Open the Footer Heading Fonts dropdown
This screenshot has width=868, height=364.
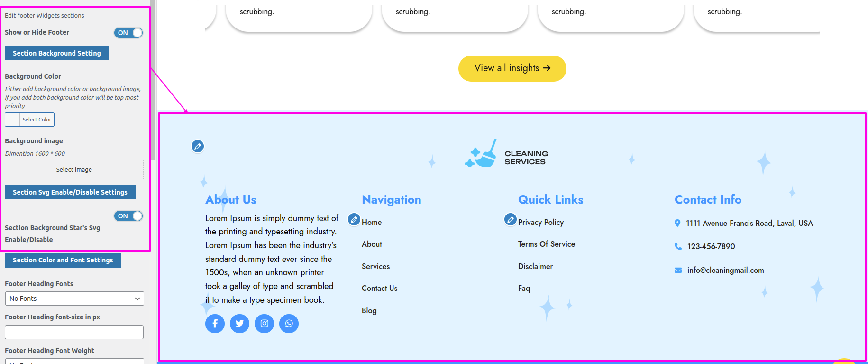pyautogui.click(x=74, y=299)
